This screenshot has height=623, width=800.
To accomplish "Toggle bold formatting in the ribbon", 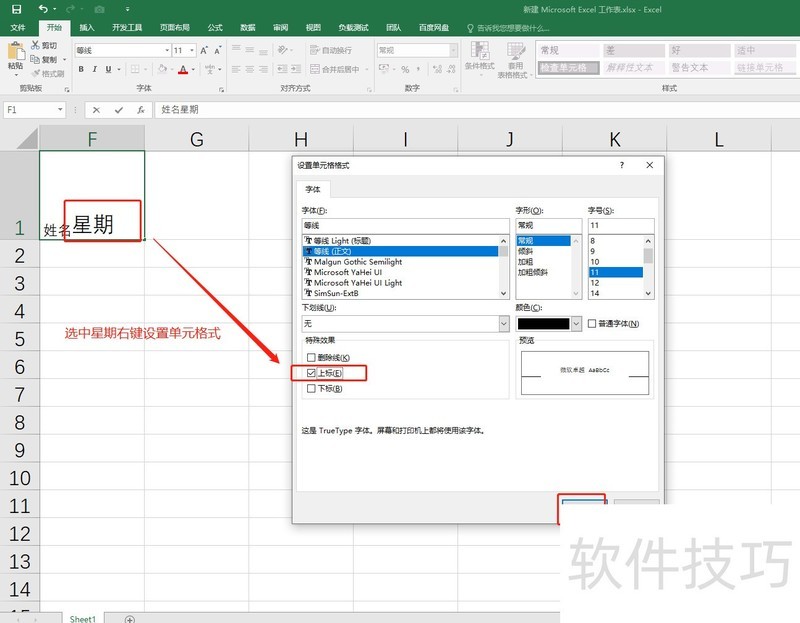I will (80, 69).
